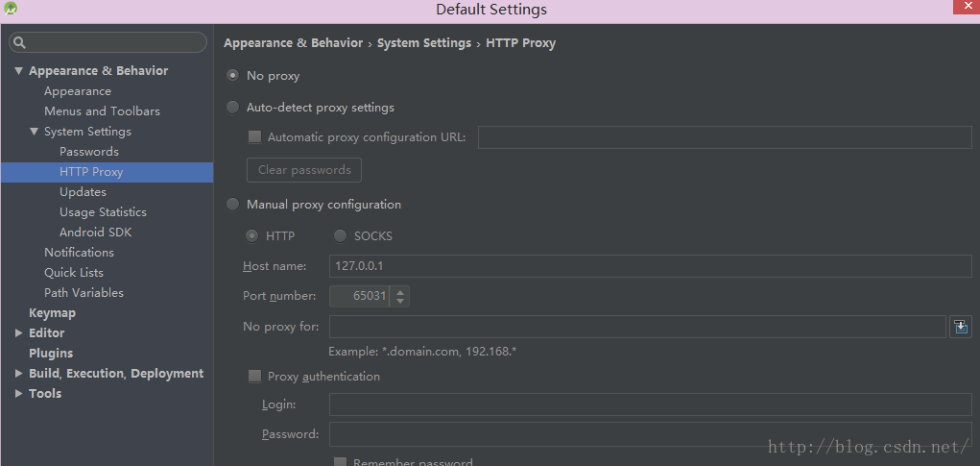Select Auto-detect proxy settings option
This screenshot has height=466, width=980.
pos(233,108)
